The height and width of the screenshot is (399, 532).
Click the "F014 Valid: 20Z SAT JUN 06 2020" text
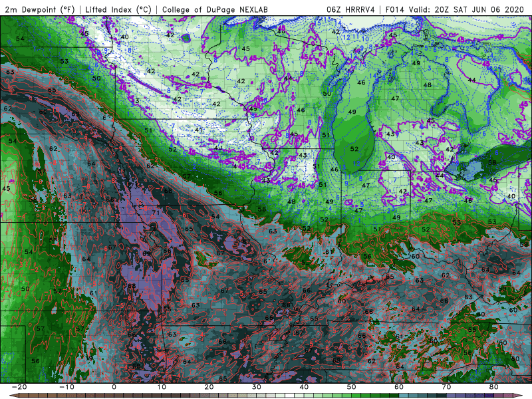pos(455,9)
